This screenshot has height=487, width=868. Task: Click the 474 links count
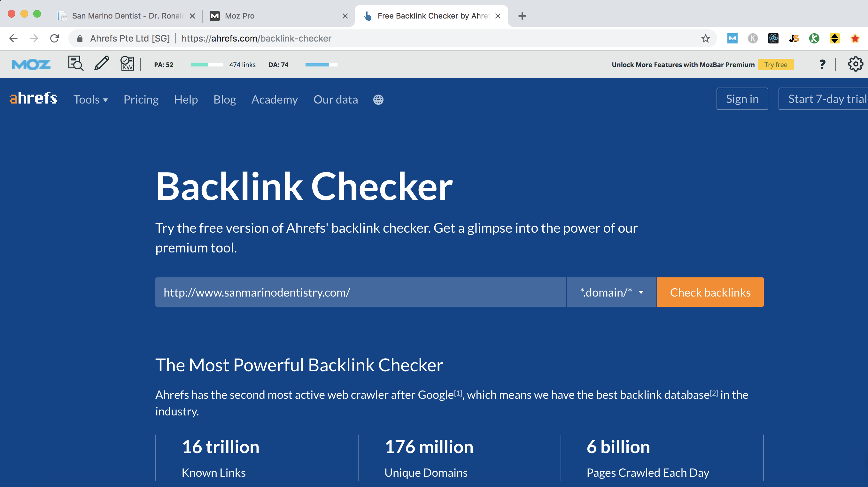(242, 65)
